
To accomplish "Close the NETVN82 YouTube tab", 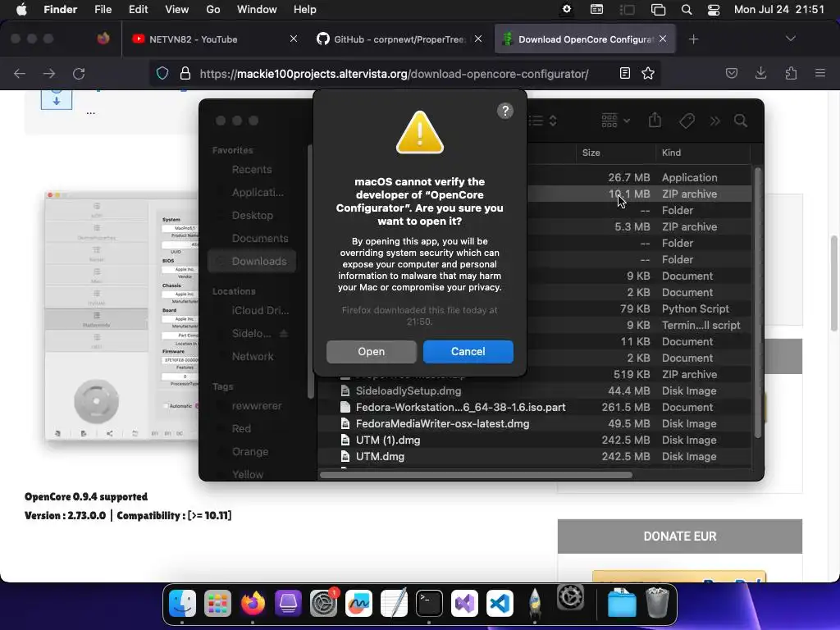I will 293,39.
